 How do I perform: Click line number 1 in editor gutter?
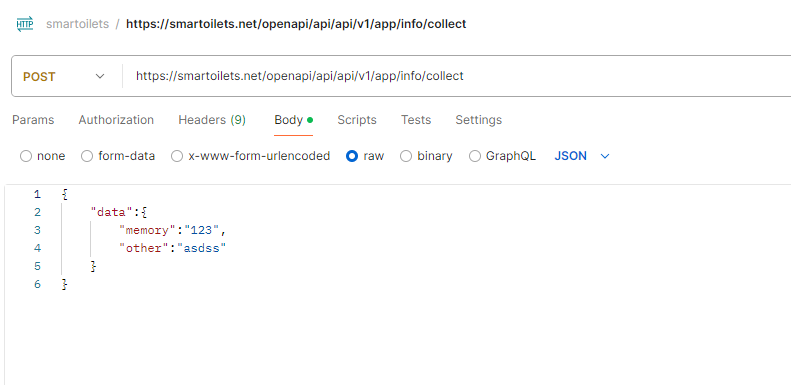click(37, 194)
